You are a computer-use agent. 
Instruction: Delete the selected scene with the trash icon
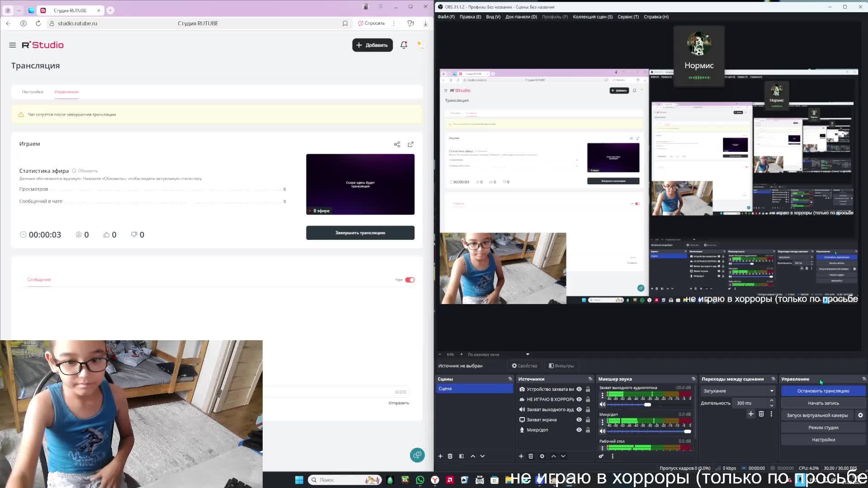[x=450, y=456]
